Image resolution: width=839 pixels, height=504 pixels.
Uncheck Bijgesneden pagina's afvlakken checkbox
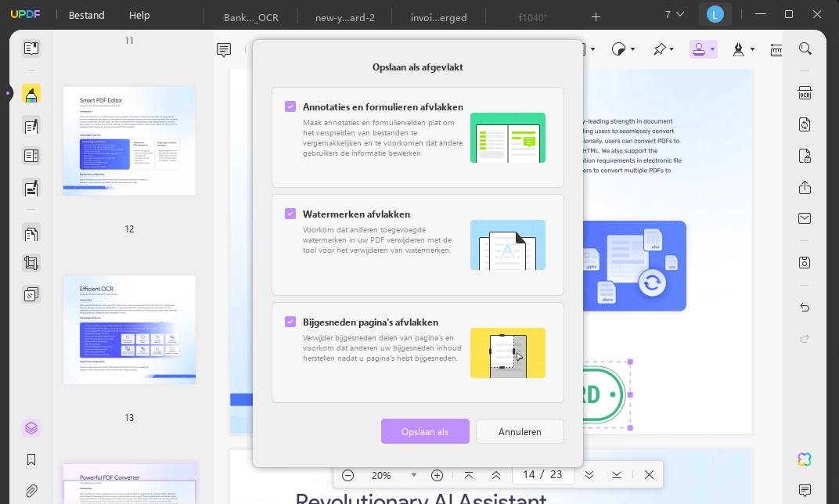290,322
